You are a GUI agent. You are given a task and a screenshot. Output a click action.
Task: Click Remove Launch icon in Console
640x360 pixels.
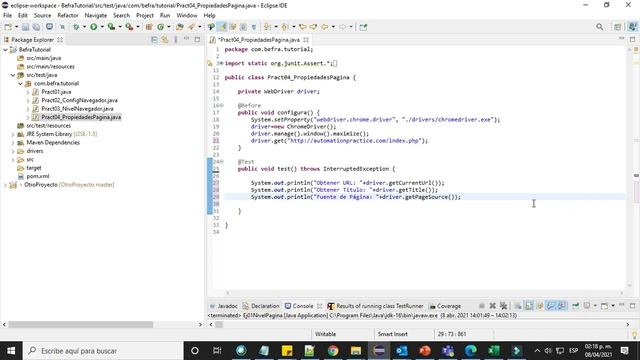coord(493,306)
